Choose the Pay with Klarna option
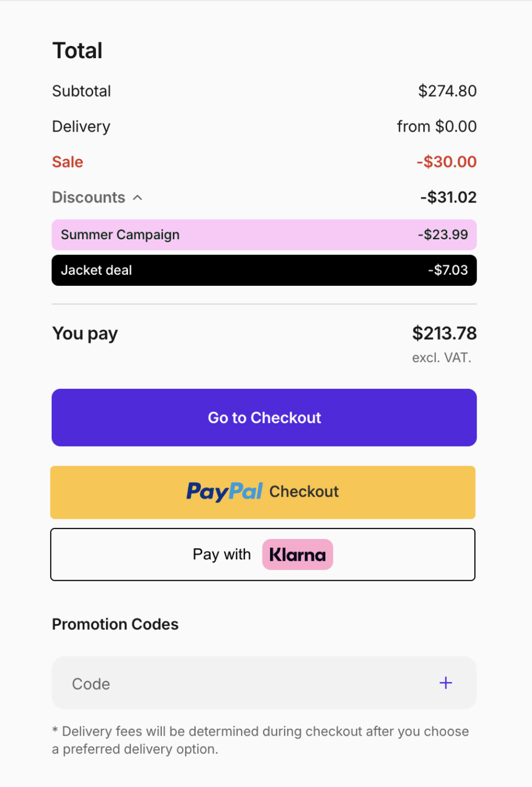The height and width of the screenshot is (787, 532). click(263, 555)
